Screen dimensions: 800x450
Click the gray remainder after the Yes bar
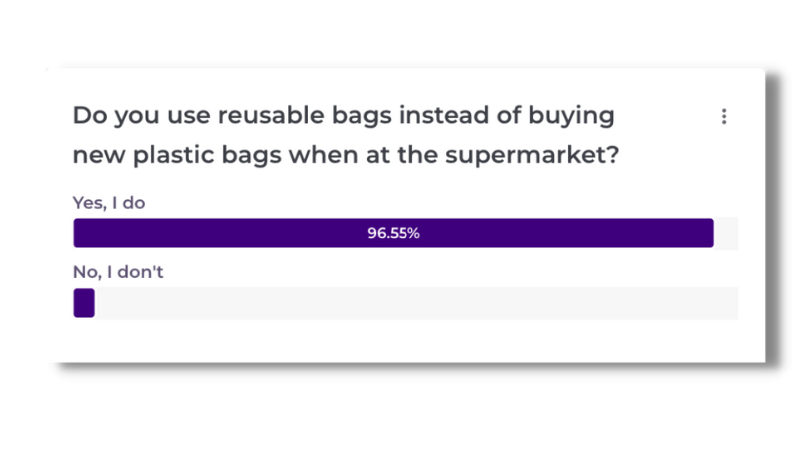726,233
